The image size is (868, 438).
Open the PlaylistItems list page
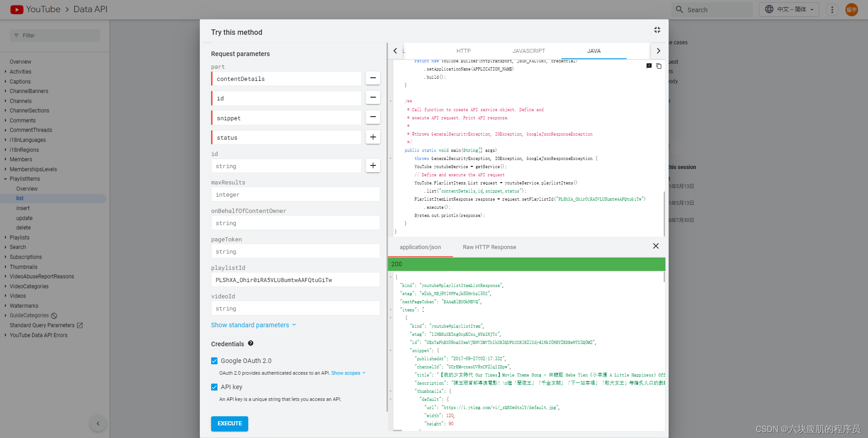point(20,198)
